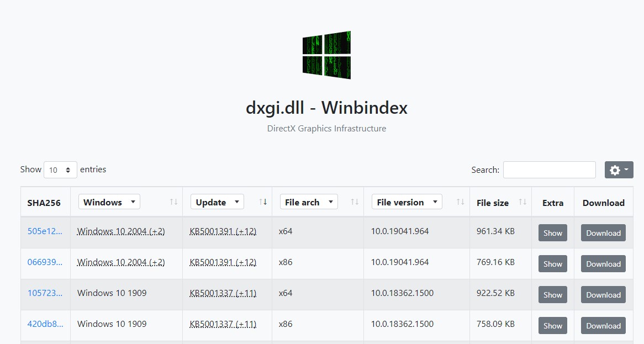Image resolution: width=644 pixels, height=344 pixels.
Task: Show extra info for 961.34 KB file
Action: pos(552,233)
